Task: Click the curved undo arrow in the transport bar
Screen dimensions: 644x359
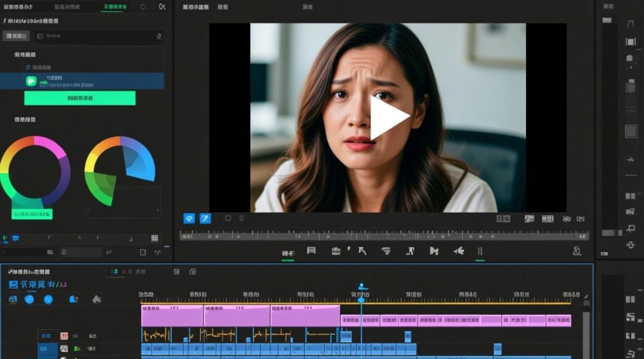Action: [x=362, y=251]
